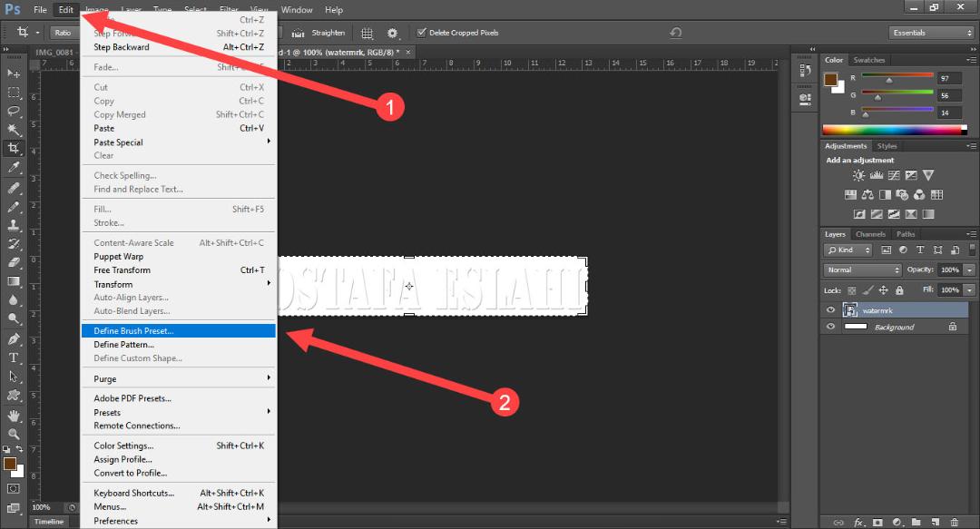Uncheck Delete Cropped Pixels checkbox
980x529 pixels.
point(421,33)
